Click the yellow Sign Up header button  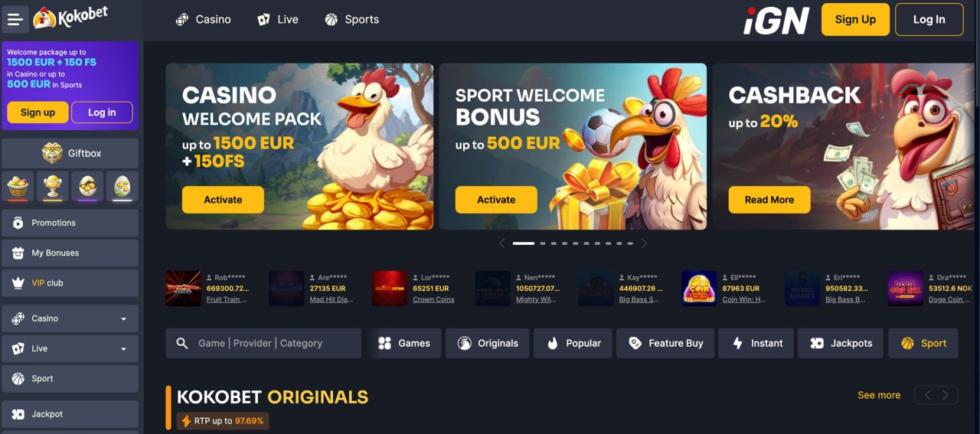tap(855, 19)
